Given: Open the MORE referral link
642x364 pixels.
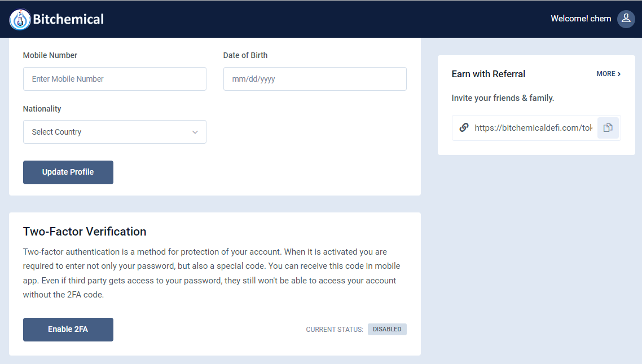Looking at the screenshot, I should tap(608, 74).
